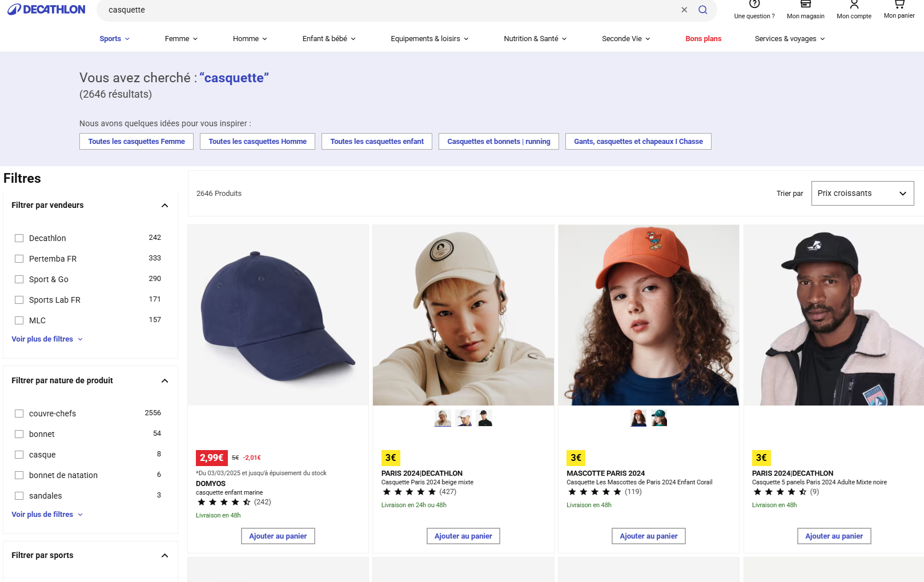The width and height of the screenshot is (924, 582).
Task: Check the Decathlon vendor filter
Action: coord(19,238)
